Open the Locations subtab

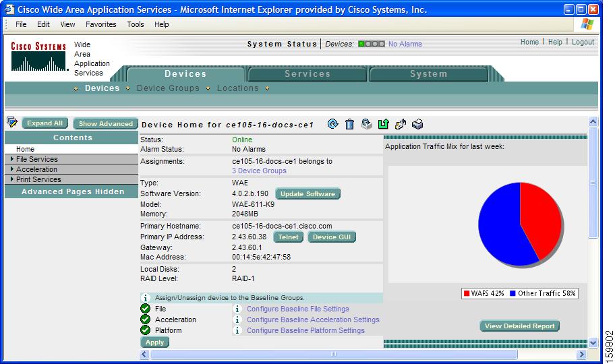(x=237, y=88)
